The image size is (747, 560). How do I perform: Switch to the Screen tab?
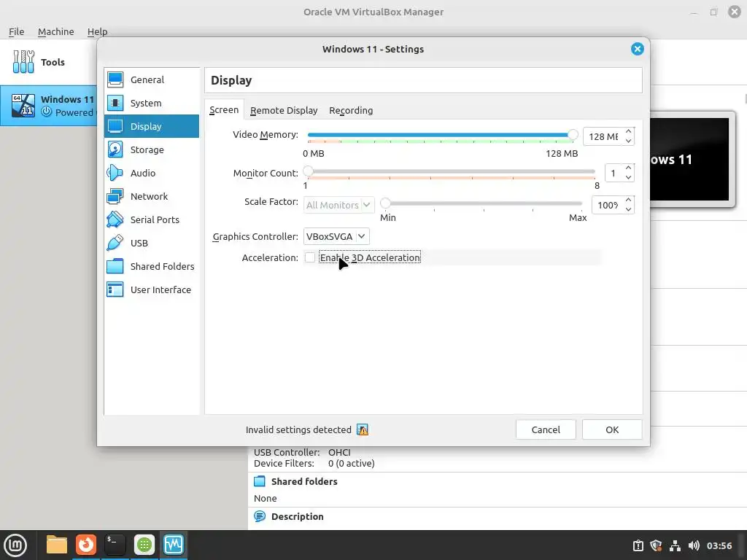pyautogui.click(x=224, y=110)
